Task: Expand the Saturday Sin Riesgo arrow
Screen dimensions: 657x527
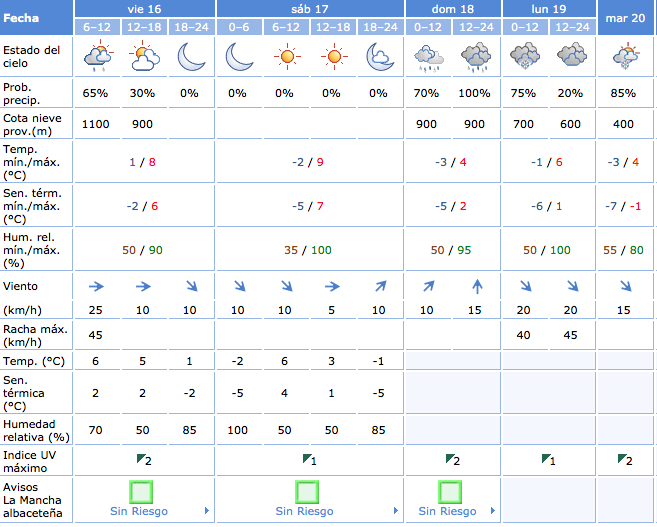Action: point(373,511)
